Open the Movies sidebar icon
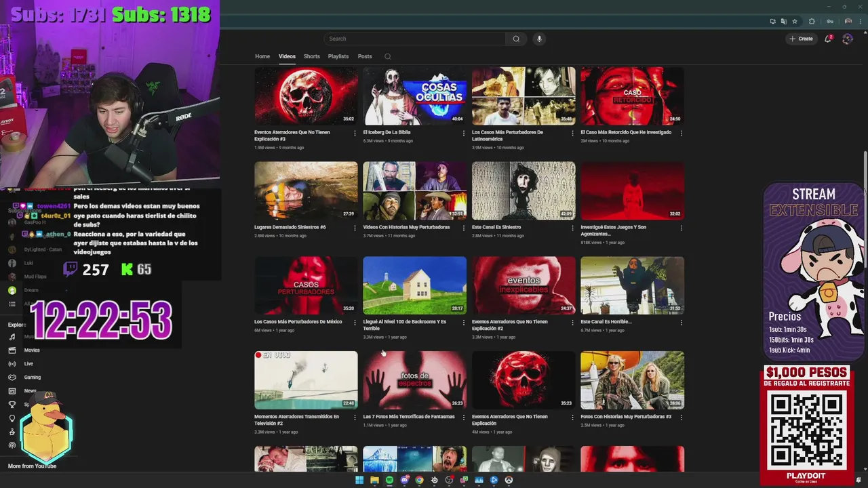This screenshot has width=868, height=488. [12, 350]
